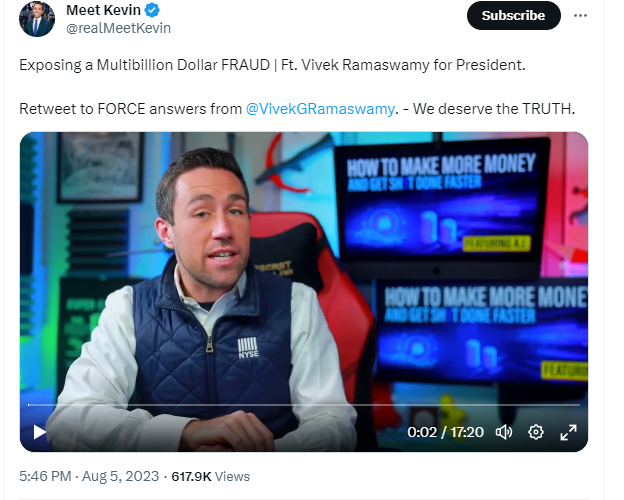
Task: Open Meet Kevin's profile avatar
Action: pos(37,19)
